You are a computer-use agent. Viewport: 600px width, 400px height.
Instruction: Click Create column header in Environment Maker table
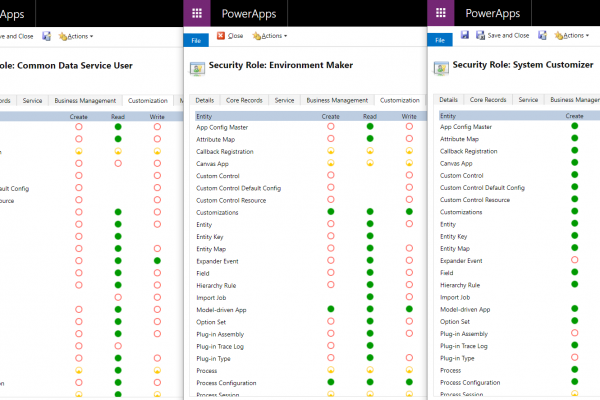[x=331, y=116]
